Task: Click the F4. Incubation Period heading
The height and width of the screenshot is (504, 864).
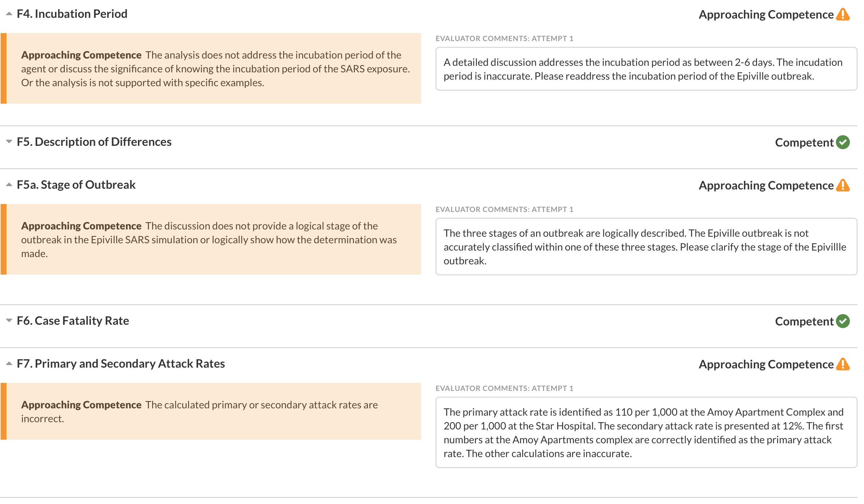Action: tap(72, 14)
